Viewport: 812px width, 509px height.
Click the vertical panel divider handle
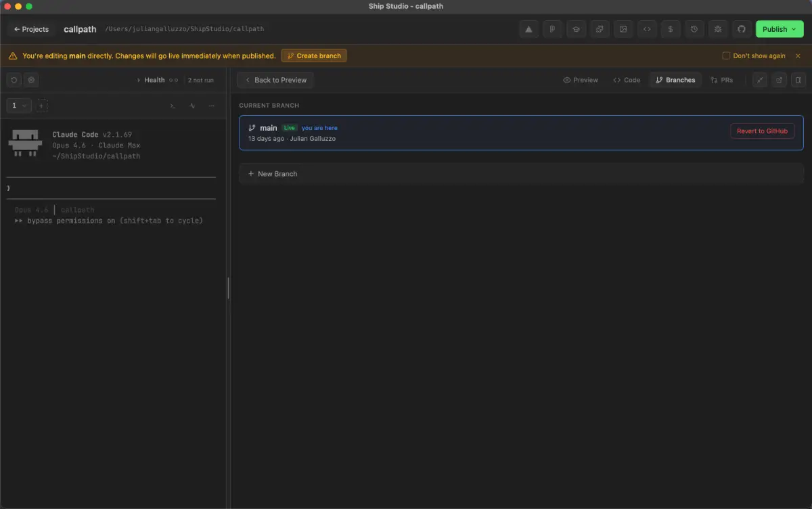click(x=228, y=288)
